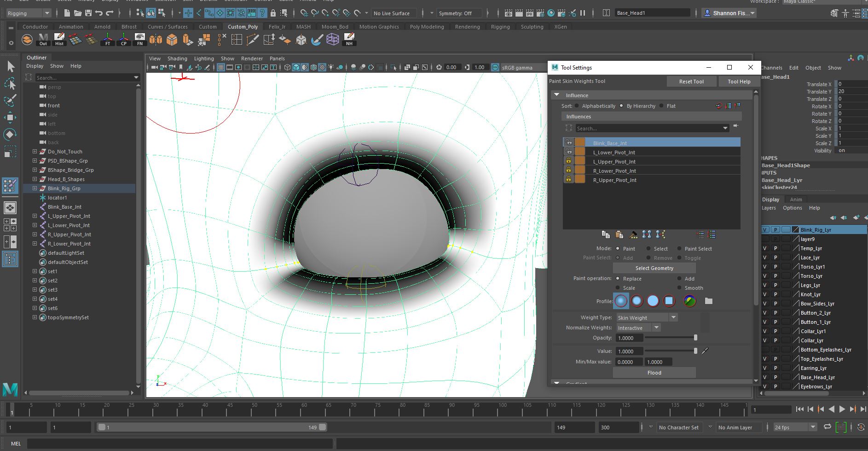Click the FN shelf icon
Viewport: 868px width, 451px height.
click(140, 40)
